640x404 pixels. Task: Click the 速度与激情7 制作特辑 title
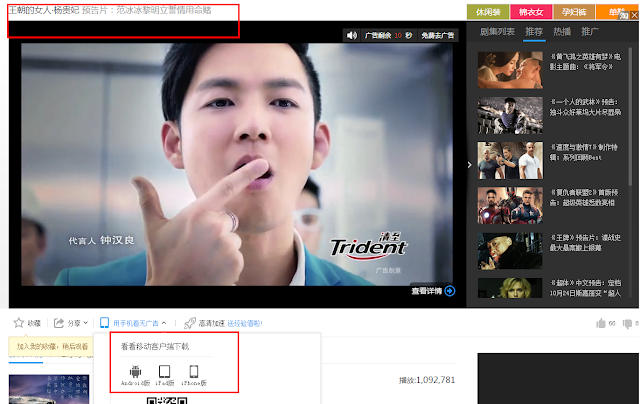(x=584, y=152)
